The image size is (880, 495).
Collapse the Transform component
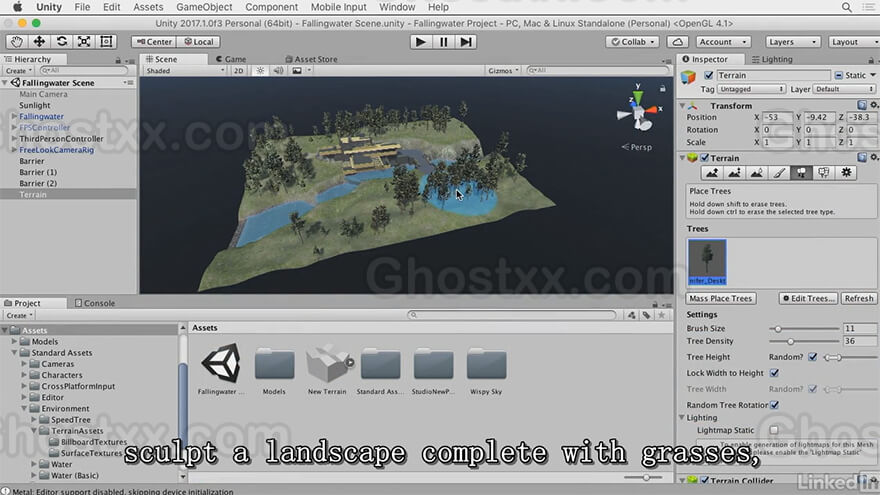click(682, 106)
